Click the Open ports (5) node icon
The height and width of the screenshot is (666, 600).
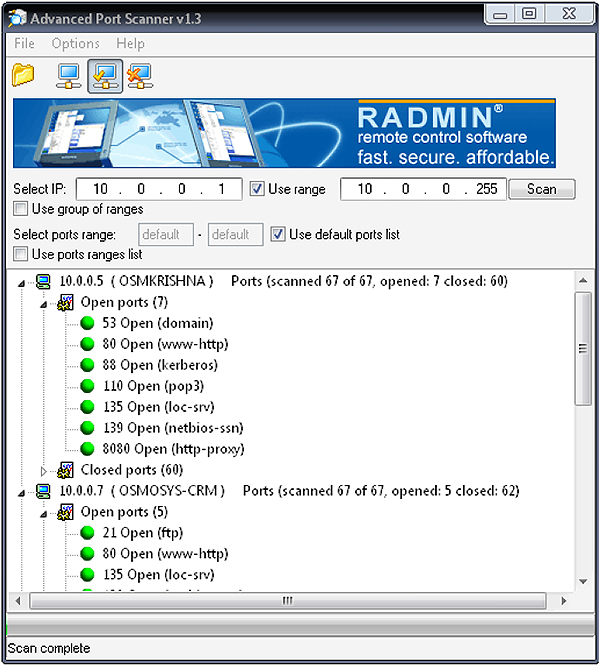[x=65, y=512]
